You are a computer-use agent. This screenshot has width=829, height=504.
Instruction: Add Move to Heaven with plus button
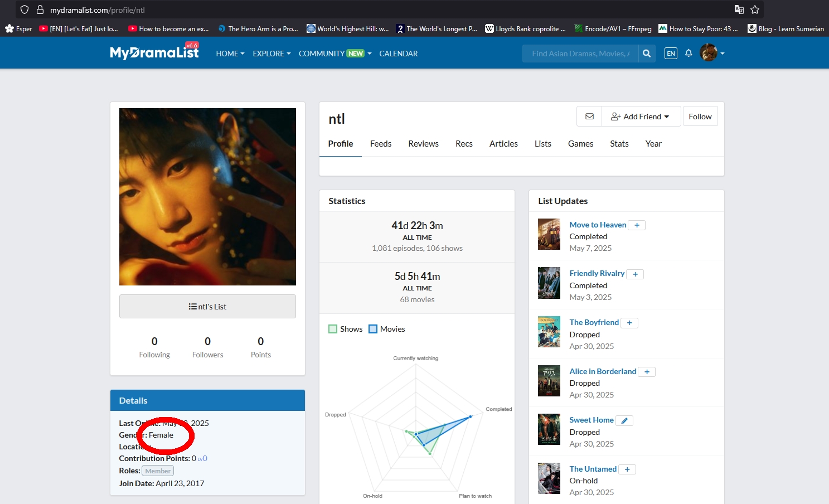[x=637, y=225]
